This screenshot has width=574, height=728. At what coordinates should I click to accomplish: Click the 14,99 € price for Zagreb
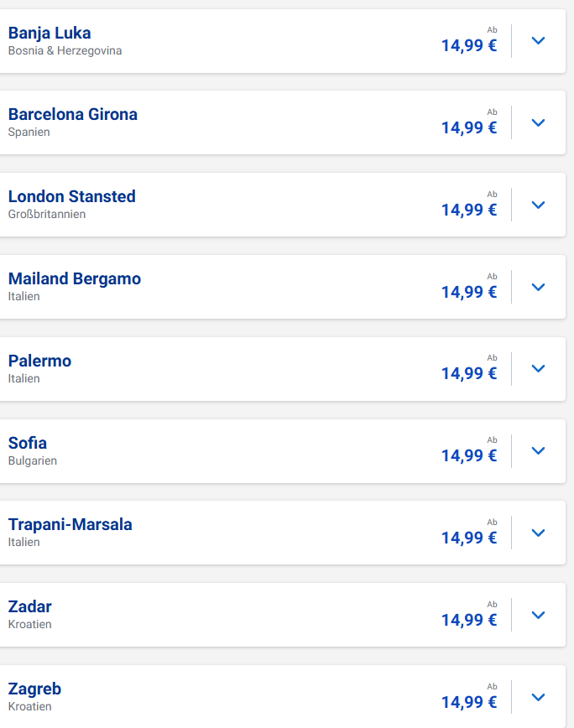pos(469,702)
